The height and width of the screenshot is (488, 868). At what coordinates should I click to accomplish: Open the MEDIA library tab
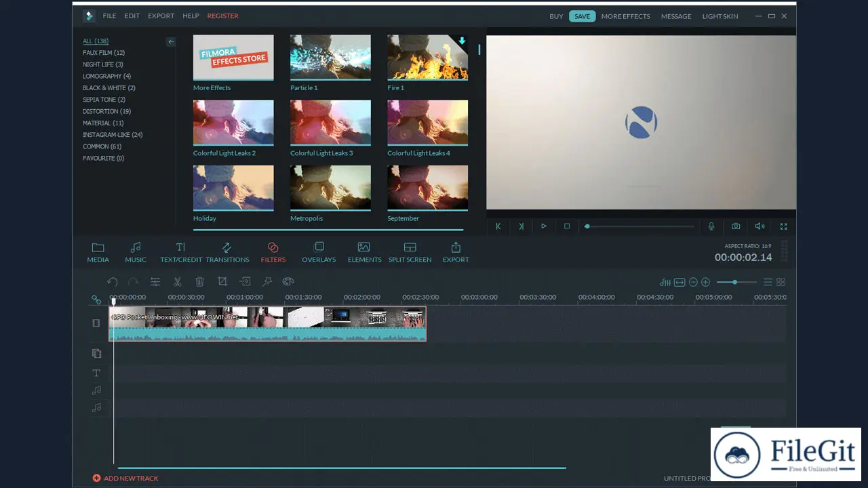[x=98, y=252]
